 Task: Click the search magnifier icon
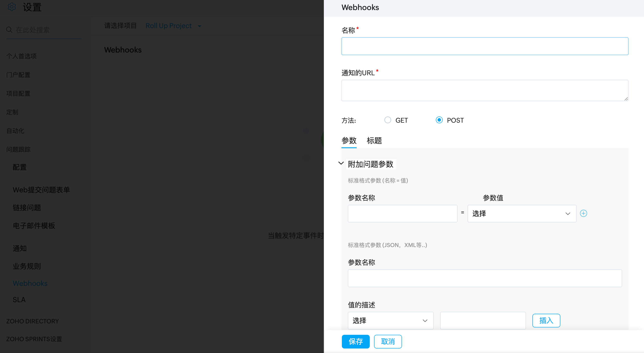[9, 30]
